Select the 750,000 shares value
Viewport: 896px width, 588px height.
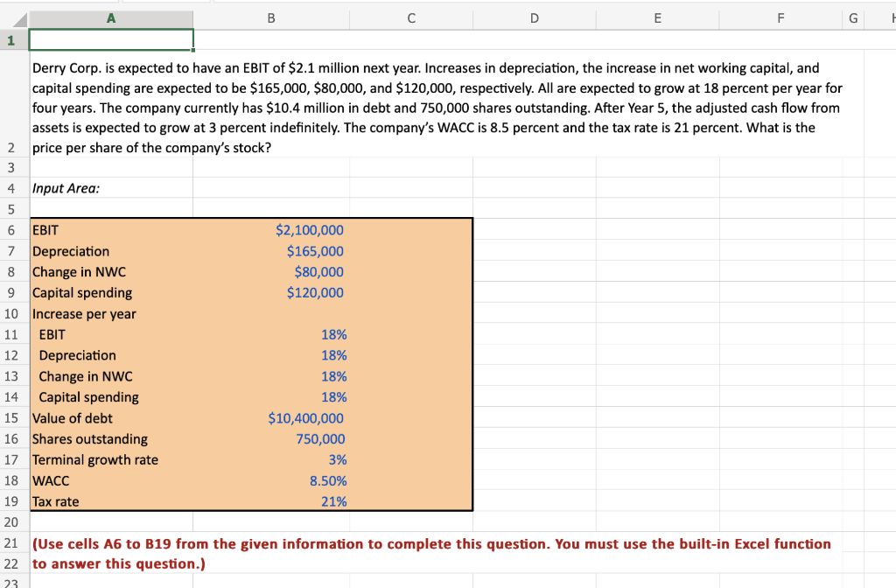tap(320, 439)
